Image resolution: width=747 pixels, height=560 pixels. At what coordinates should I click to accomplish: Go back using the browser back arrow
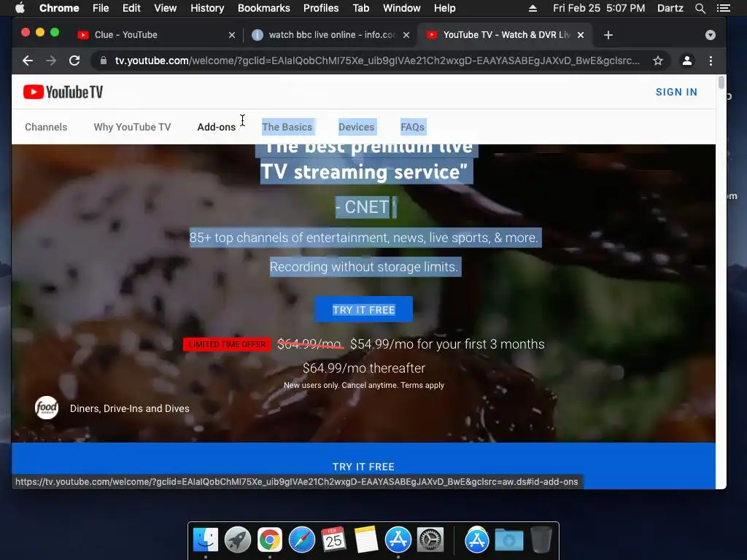point(28,61)
